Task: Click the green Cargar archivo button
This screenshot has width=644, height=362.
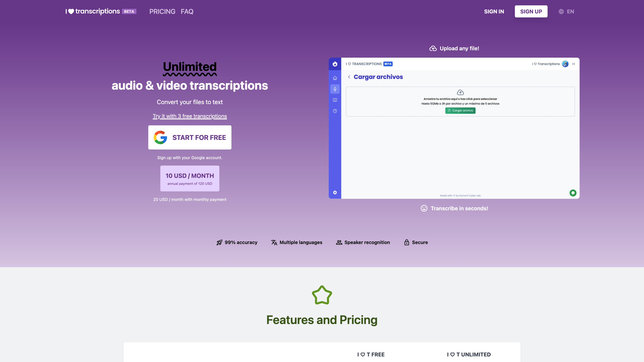Action: 460,110
